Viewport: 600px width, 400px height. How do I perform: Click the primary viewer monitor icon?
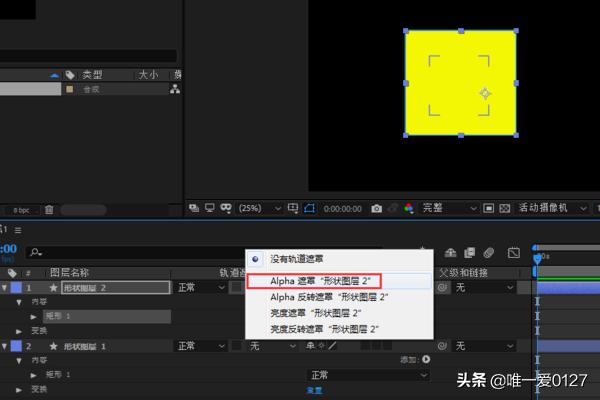pyautogui.click(x=210, y=208)
